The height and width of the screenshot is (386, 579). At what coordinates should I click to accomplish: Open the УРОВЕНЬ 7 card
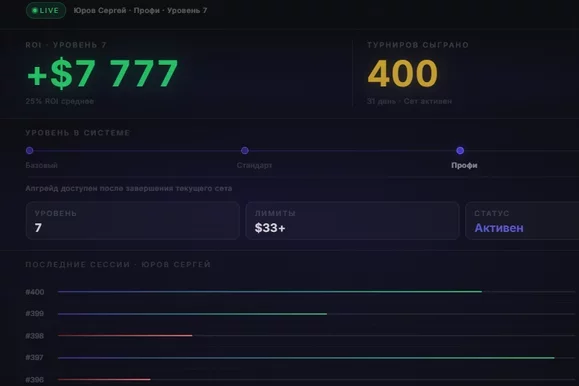point(133,221)
